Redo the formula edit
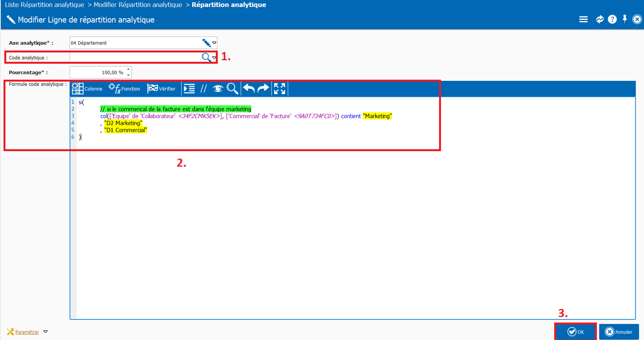Viewport: 644px width, 340px height. (263, 89)
